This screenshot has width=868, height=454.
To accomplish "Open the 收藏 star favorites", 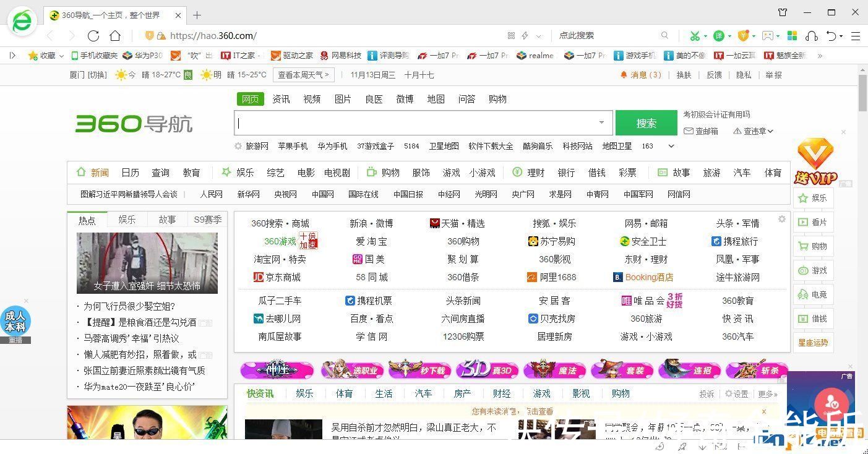I will (42, 55).
